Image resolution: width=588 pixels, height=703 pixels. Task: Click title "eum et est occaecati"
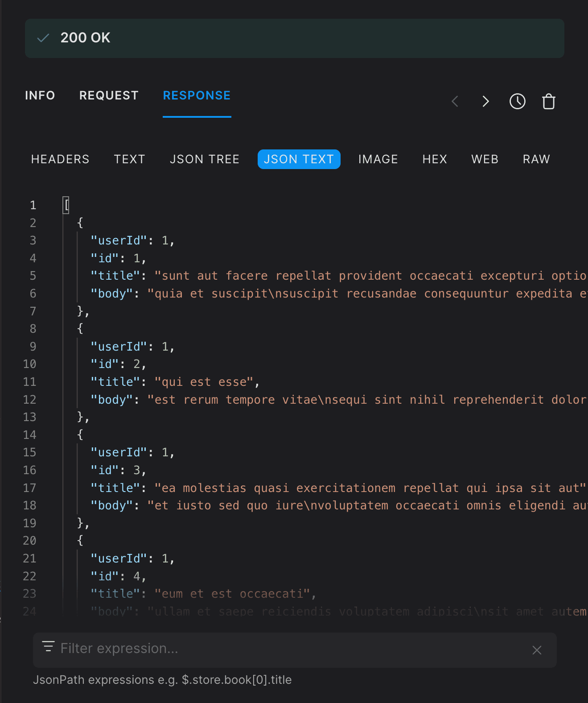click(232, 594)
